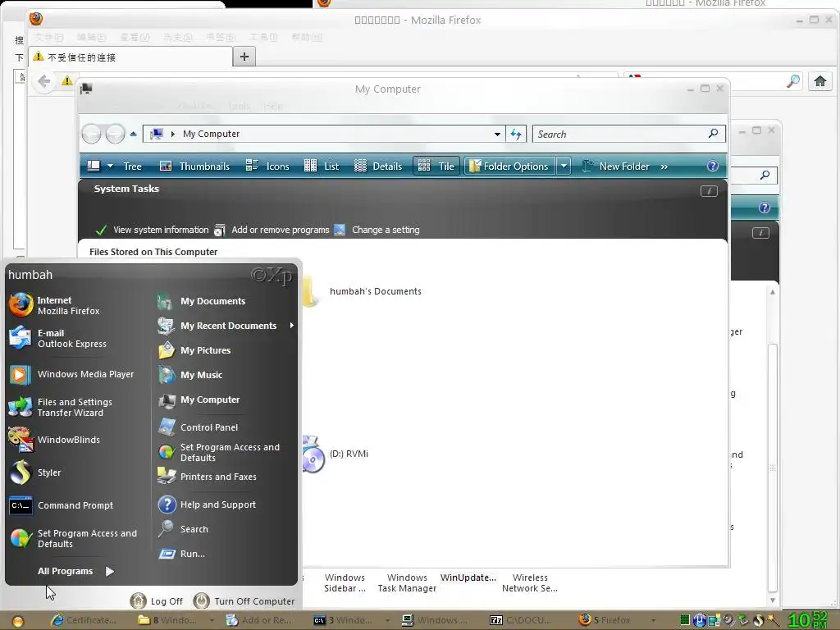Switch to Thumbnails view

pyautogui.click(x=194, y=167)
